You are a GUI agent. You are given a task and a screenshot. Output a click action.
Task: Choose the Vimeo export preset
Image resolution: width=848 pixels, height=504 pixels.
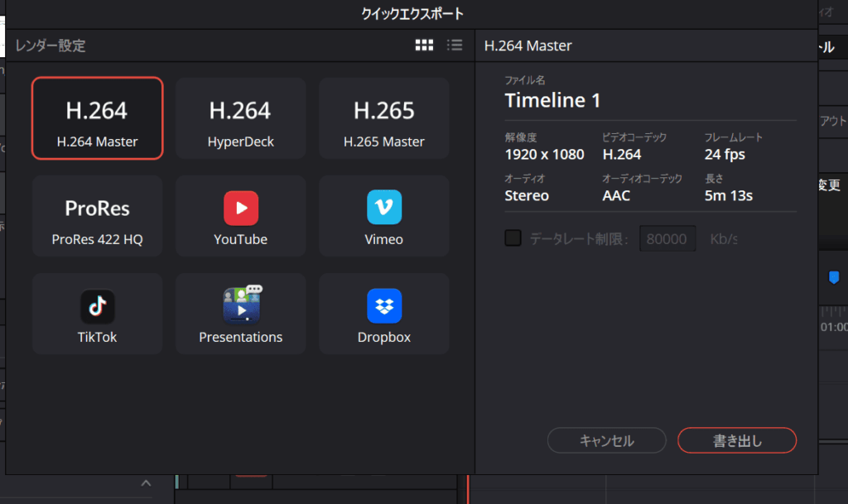tap(384, 216)
